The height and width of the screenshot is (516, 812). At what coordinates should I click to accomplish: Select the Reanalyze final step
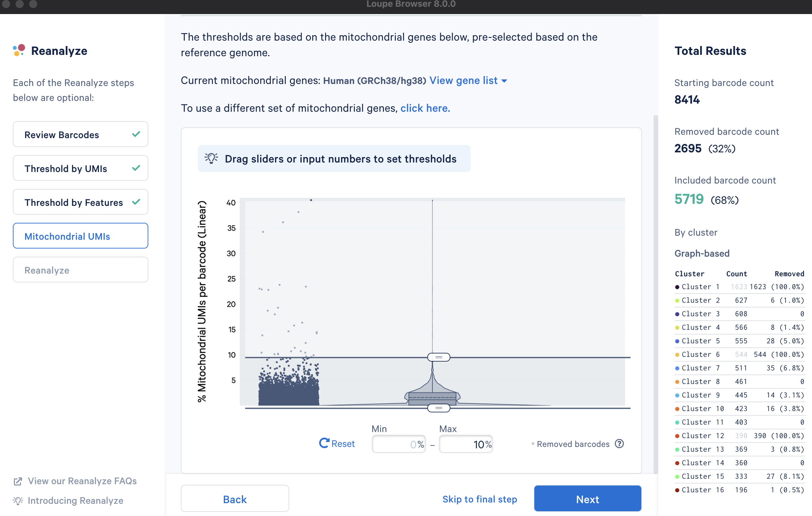point(81,270)
